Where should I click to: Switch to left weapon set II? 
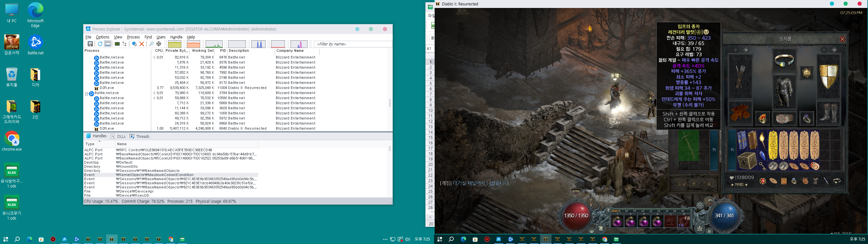pyautogui.click(x=746, y=50)
